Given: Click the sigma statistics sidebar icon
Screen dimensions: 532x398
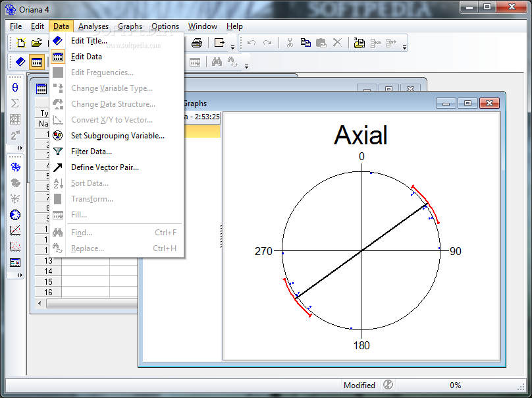Looking at the screenshot, I should (15, 103).
